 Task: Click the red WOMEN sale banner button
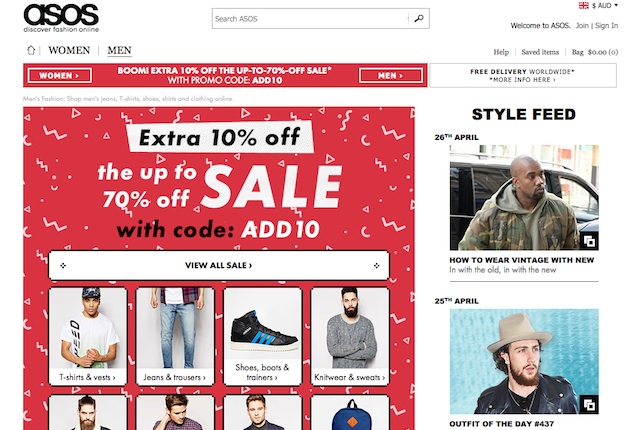coord(60,75)
